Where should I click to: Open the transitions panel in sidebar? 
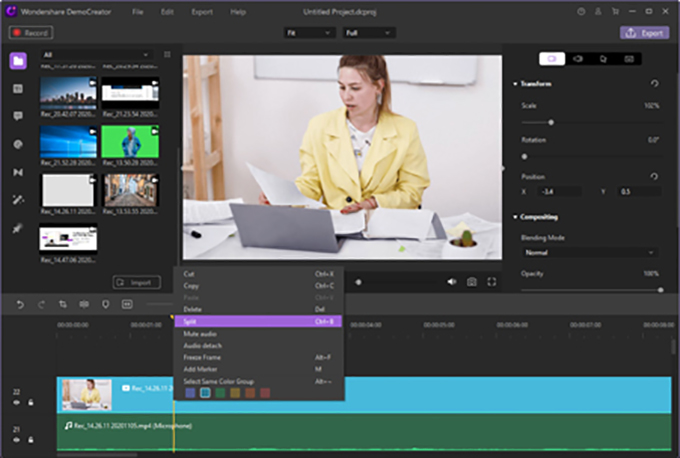point(18,172)
